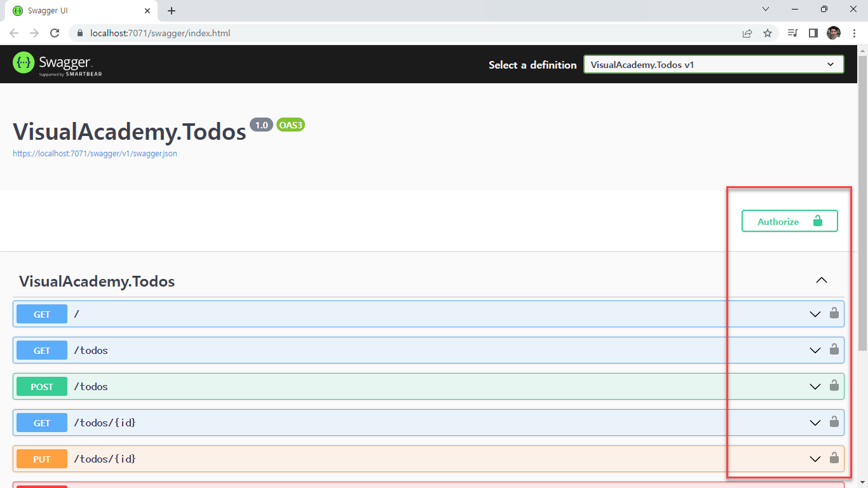Expand the GET /todos/{id} operation

(x=815, y=423)
